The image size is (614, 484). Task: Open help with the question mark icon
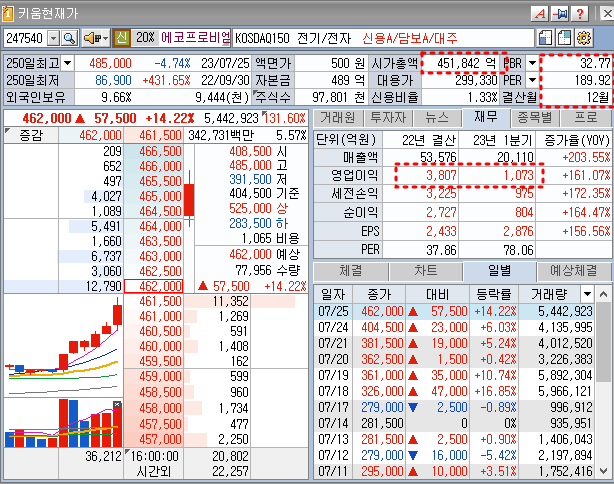point(580,14)
